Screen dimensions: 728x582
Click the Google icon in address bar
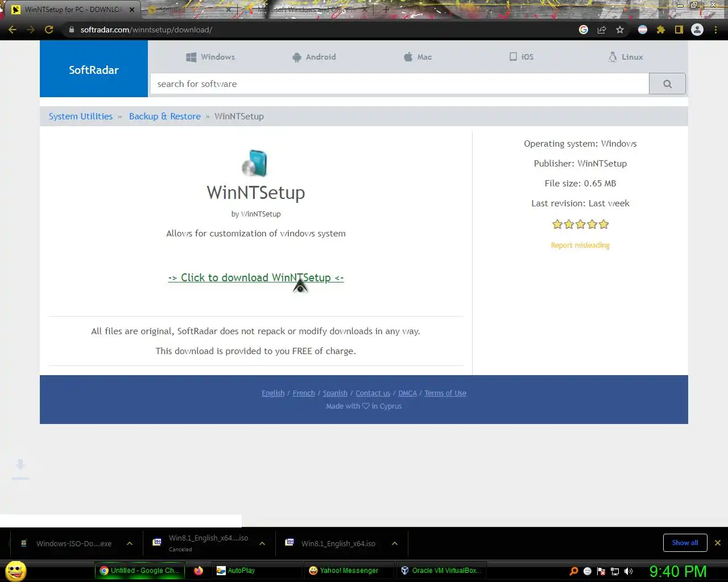(x=584, y=30)
